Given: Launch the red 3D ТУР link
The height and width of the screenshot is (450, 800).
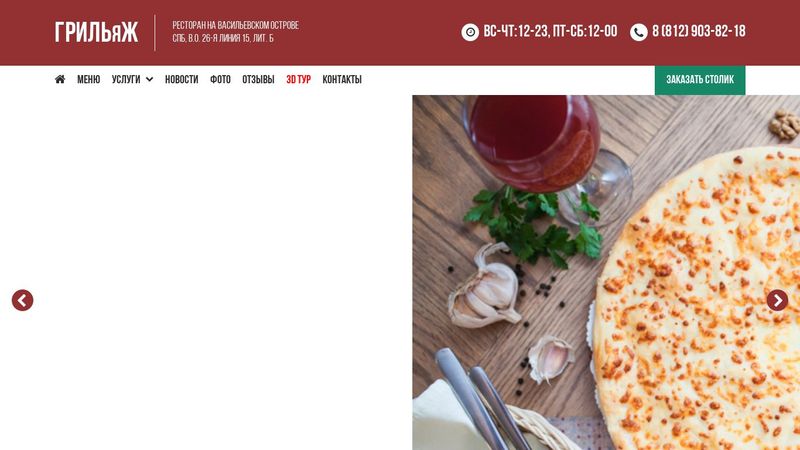Looking at the screenshot, I should 298,79.
